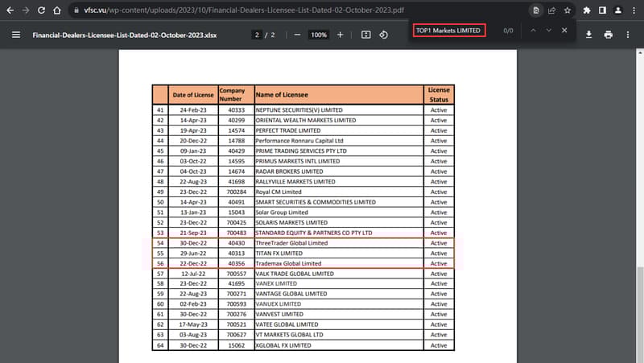Zoom out of the PDF

pos(297,35)
